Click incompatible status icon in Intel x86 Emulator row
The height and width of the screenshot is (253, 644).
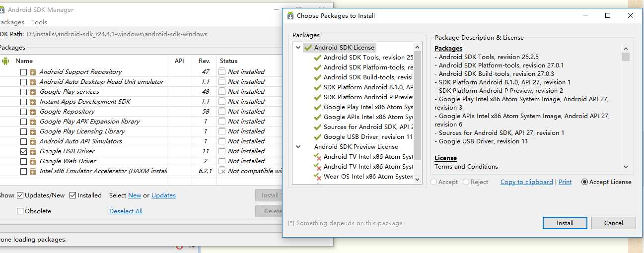pyautogui.click(x=222, y=171)
